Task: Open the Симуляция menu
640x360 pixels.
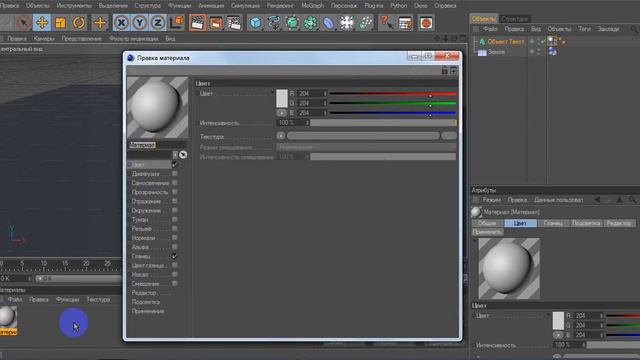Action: click(x=245, y=6)
